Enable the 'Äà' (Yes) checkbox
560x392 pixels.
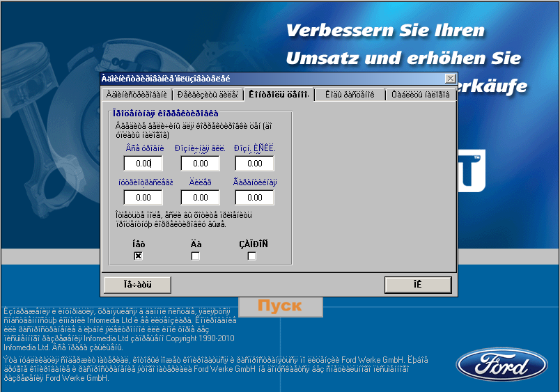(x=196, y=256)
